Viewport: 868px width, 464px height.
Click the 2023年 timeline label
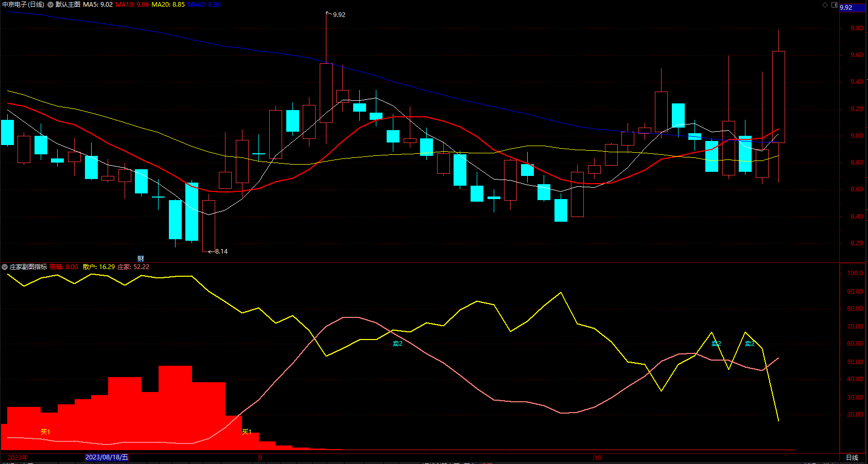(18, 457)
